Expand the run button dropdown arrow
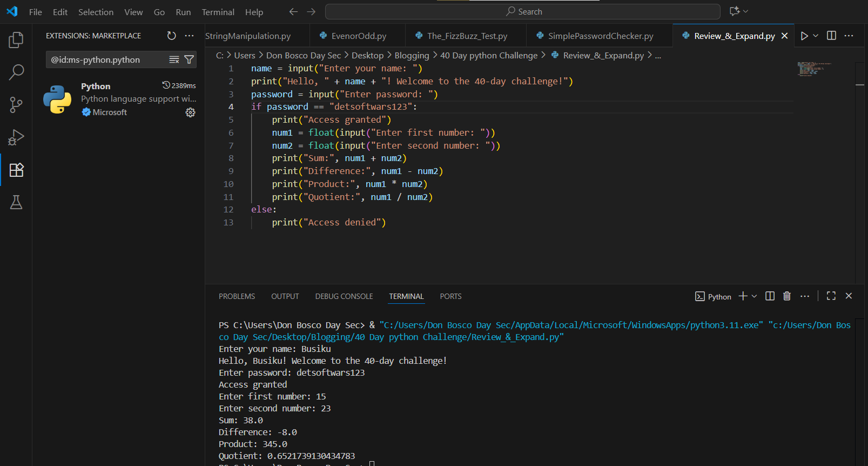868x466 pixels. click(816, 36)
